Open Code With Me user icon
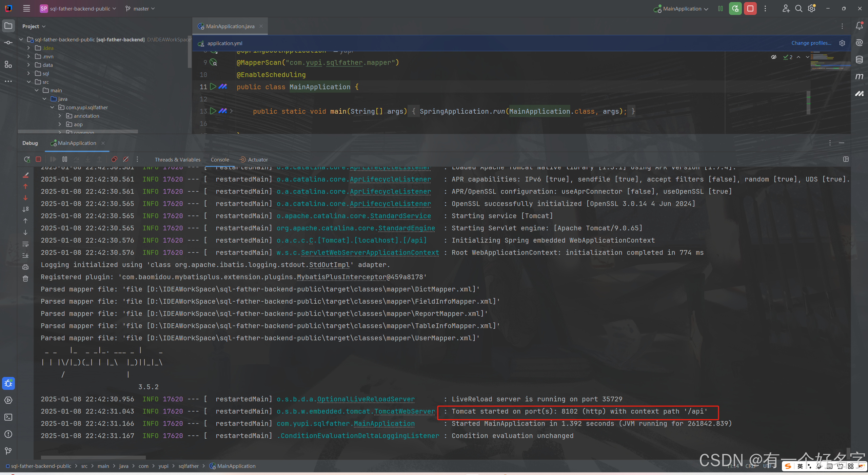This screenshot has height=475, width=868. pyautogui.click(x=786, y=8)
